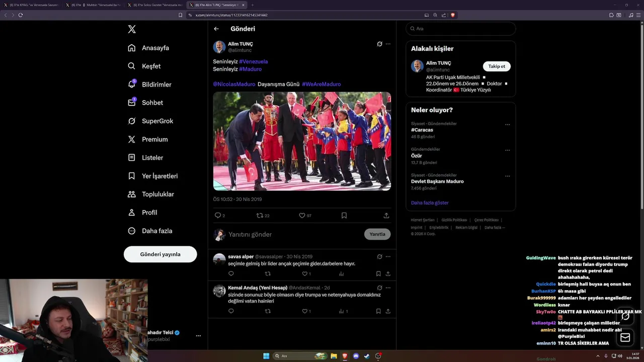Viewport: 644px width, 362px height.
Task: Open SuperGrok from sidebar
Action: point(150,121)
